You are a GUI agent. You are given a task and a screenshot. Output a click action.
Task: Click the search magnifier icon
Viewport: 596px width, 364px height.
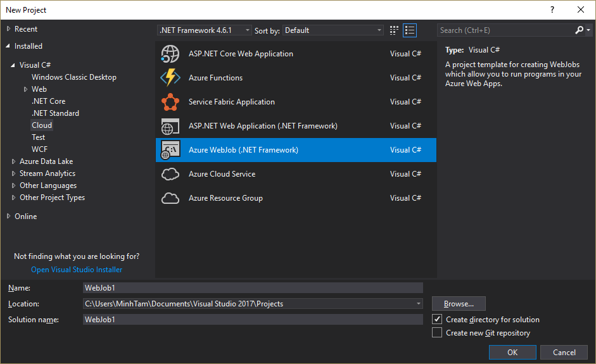pyautogui.click(x=579, y=30)
